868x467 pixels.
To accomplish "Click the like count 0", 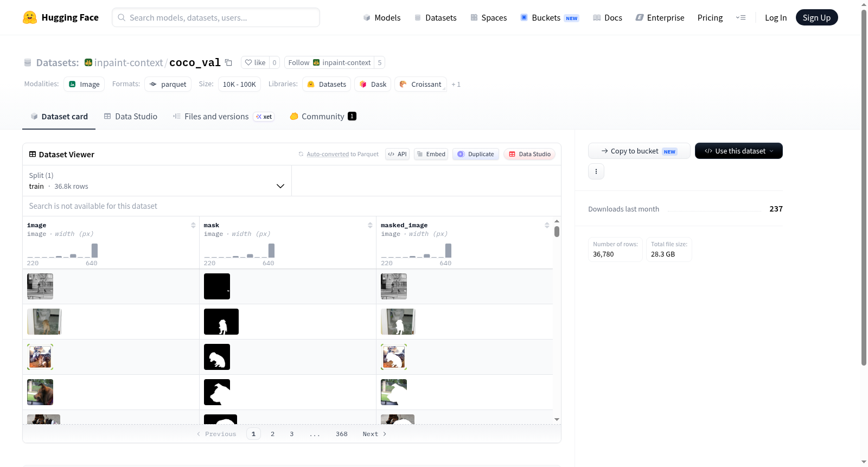I will [x=275, y=62].
